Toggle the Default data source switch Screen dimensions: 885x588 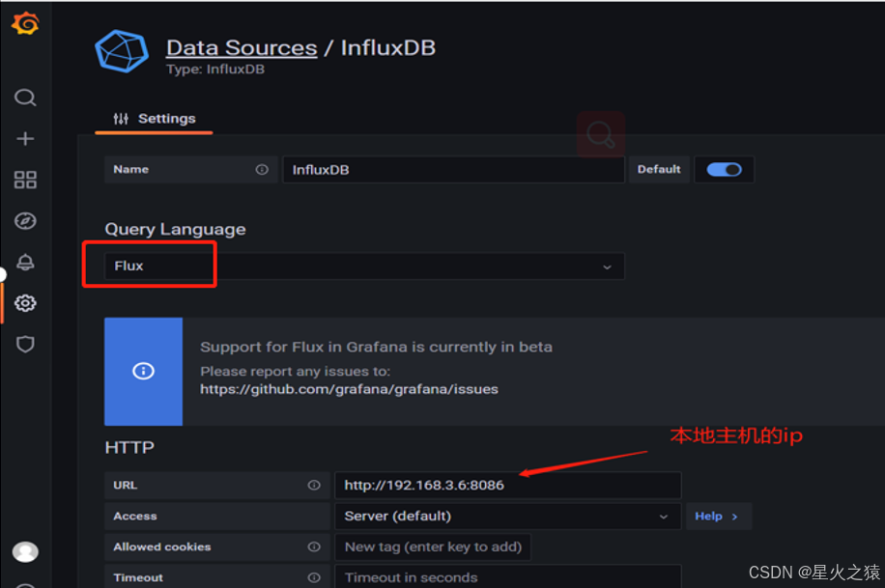pos(725,170)
